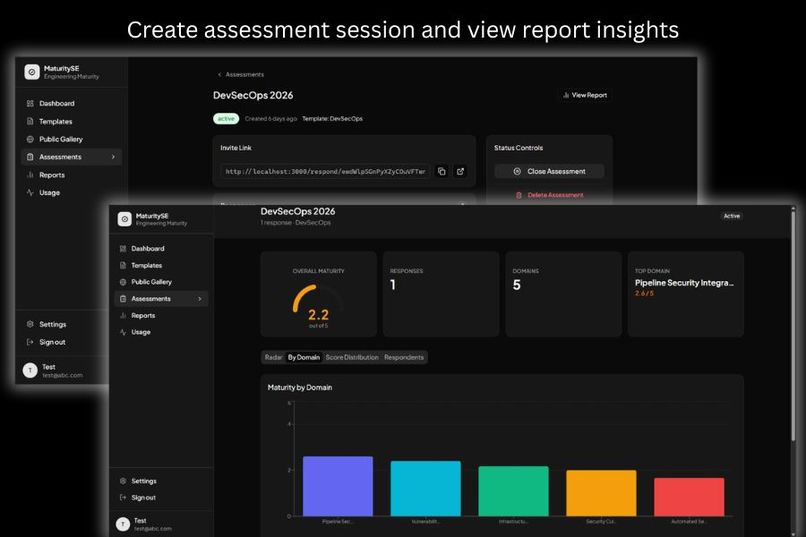The width and height of the screenshot is (806, 537).
Task: Go back via Assessments breadcrumb arrow
Action: [219, 75]
